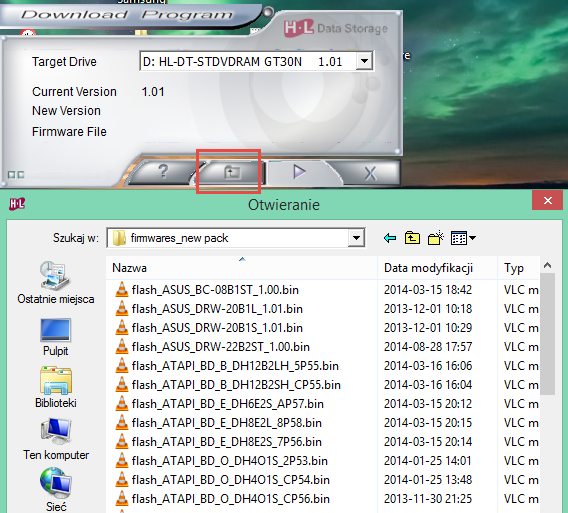Image resolution: width=568 pixels, height=513 pixels.
Task: Expand the Szukaj w folder dropdown
Action: tap(356, 238)
